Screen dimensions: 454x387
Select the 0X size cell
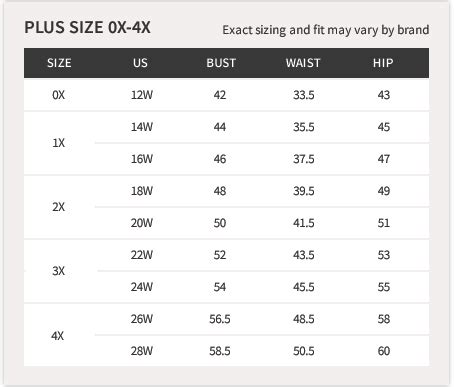pyautogui.click(x=58, y=95)
